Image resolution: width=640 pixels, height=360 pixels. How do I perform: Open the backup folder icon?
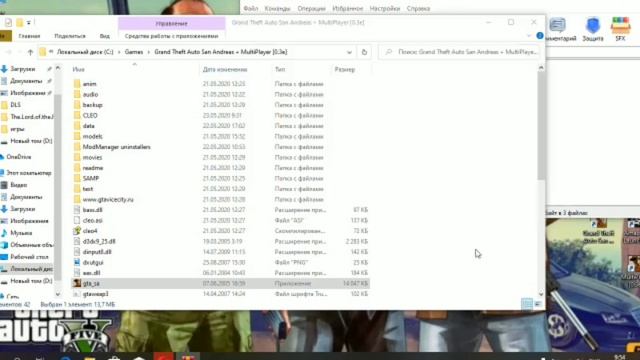[x=77, y=105]
